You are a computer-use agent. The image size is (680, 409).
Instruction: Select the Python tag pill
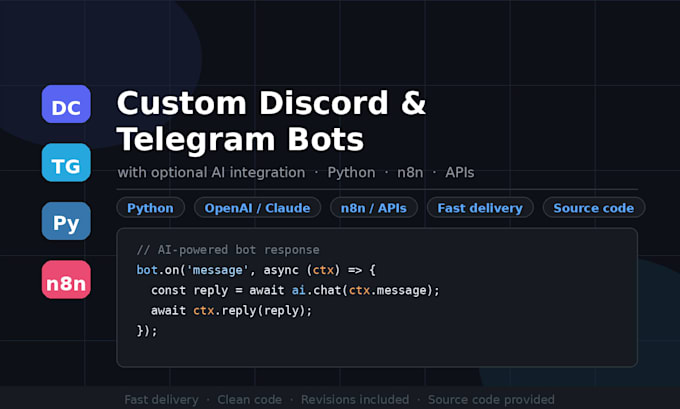pos(150,208)
